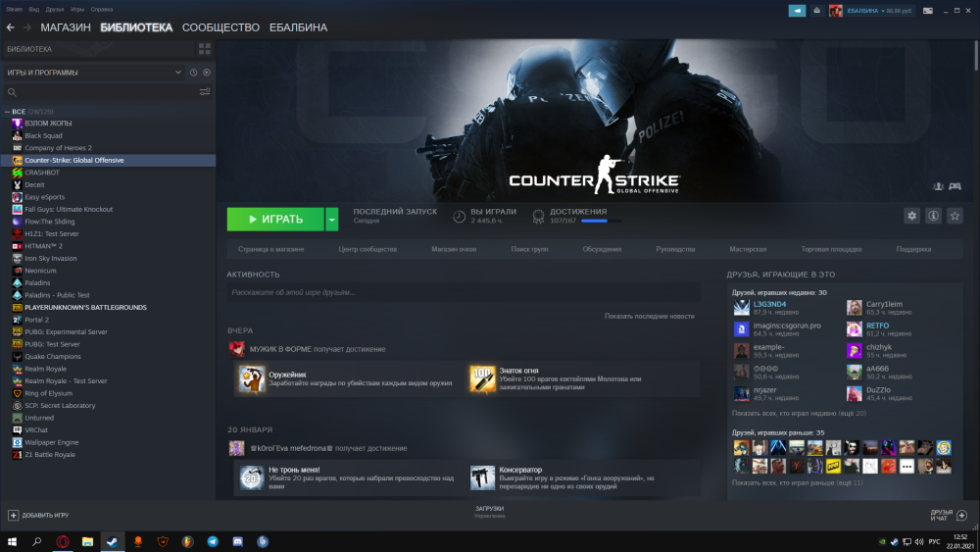
Task: Launch game with Играть button
Action: pos(275,220)
